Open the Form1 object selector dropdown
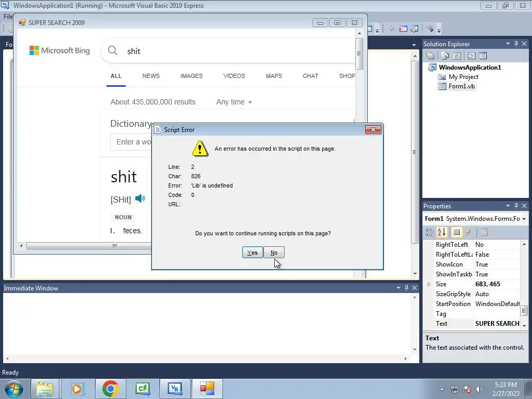This screenshot has height=399, width=532. (x=524, y=219)
